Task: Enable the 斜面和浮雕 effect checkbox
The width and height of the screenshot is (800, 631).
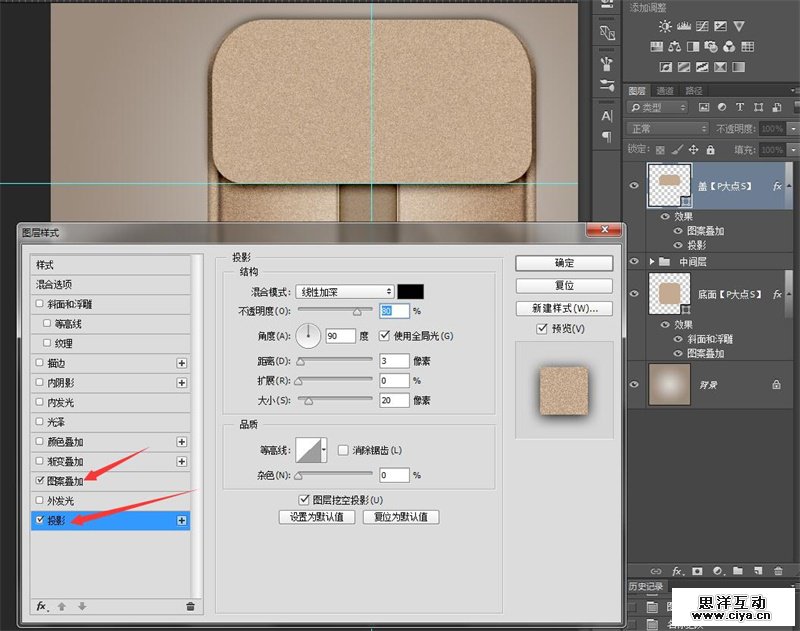Action: (x=39, y=304)
